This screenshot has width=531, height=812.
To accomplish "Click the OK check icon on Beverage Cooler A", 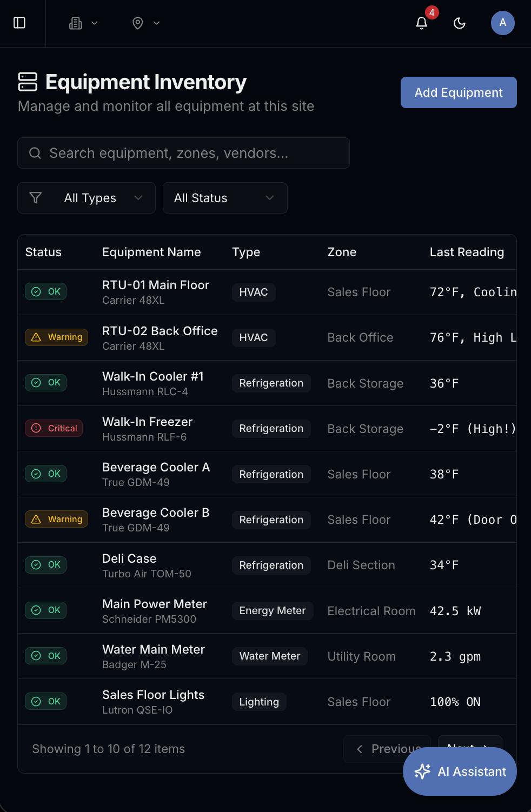I will tap(36, 473).
